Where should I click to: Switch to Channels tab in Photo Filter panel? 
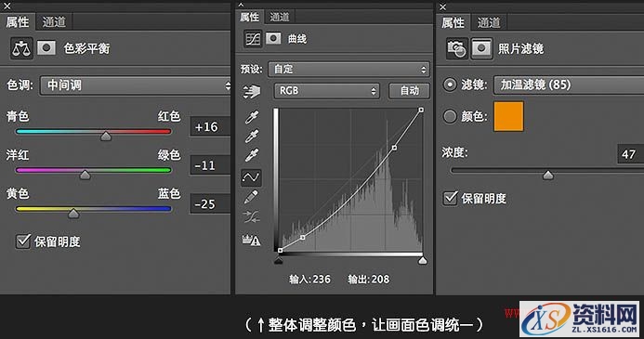(x=489, y=22)
